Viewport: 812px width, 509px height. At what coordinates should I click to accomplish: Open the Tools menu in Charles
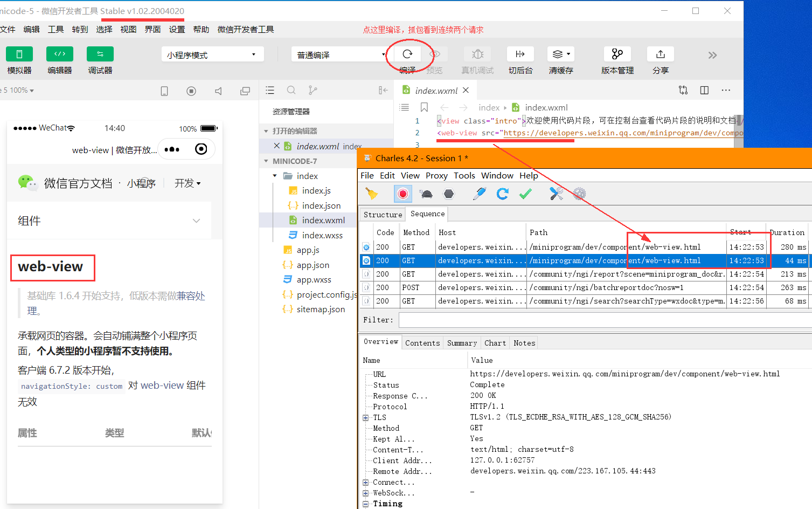click(464, 175)
